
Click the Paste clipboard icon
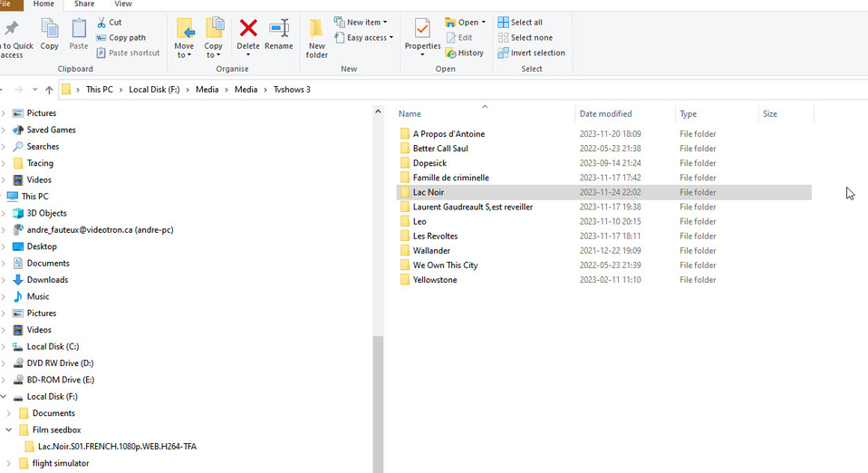79,29
